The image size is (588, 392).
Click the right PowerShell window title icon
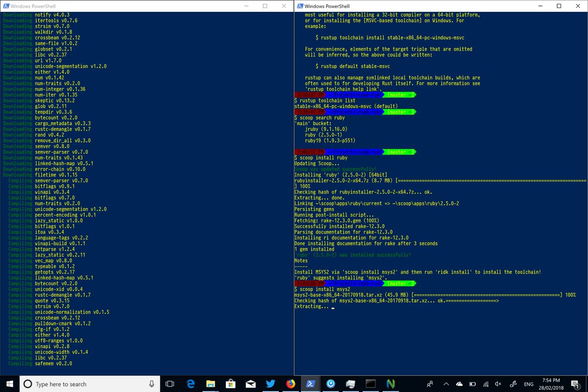pyautogui.click(x=299, y=6)
